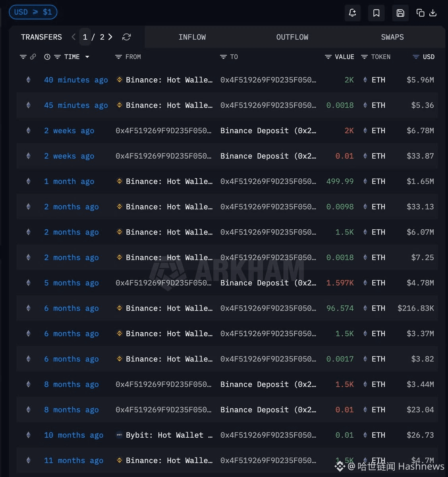Click Ethereum chain icon in 40 minutes ago row
The image size is (448, 477).
click(28, 80)
